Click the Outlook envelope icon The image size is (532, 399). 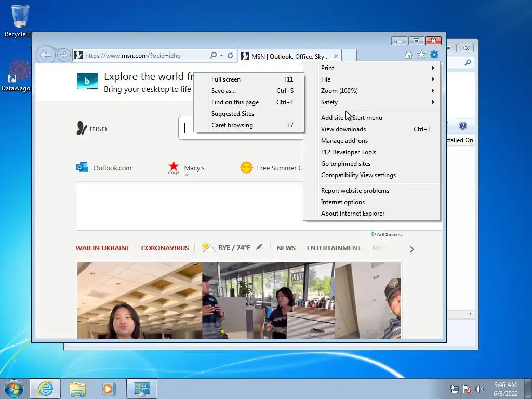pos(82,168)
